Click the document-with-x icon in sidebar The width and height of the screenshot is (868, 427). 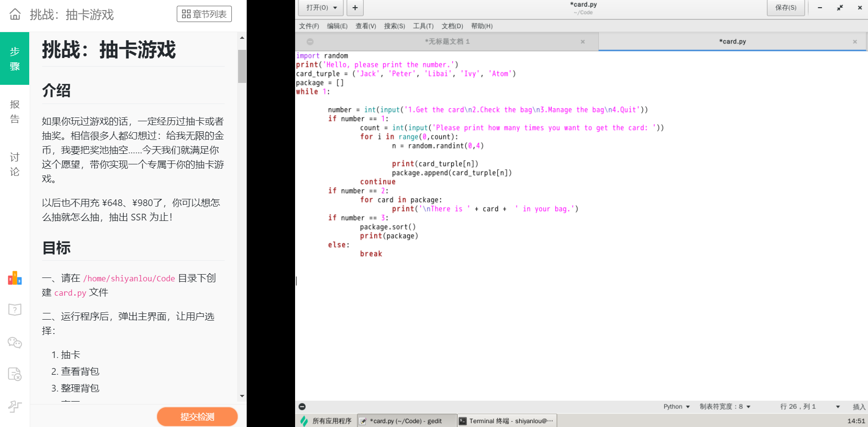pyautogui.click(x=15, y=374)
